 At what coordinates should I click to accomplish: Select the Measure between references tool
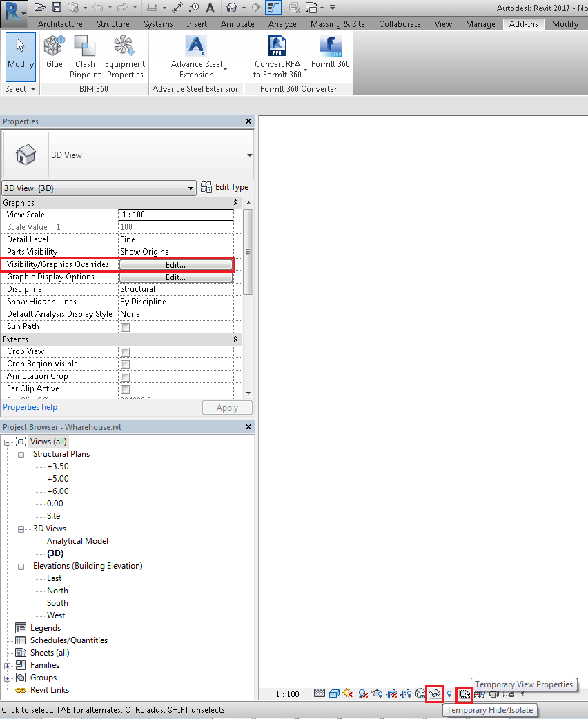click(x=152, y=8)
